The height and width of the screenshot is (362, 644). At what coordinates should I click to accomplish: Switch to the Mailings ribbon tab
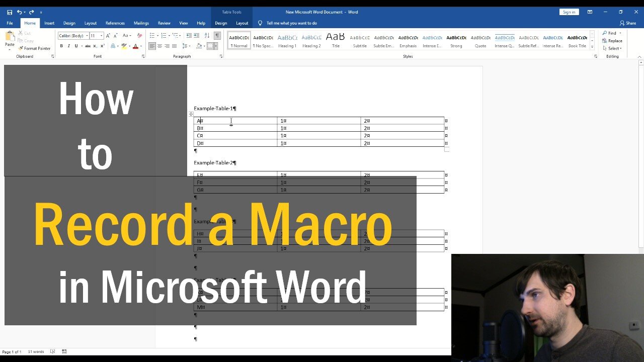(141, 23)
